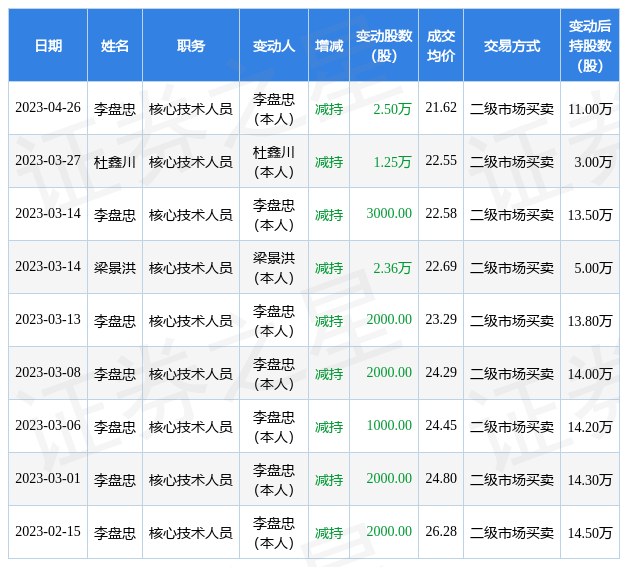Click the holdings value 5.00万
Image resolution: width=620 pixels, height=567 pixels.
[593, 268]
